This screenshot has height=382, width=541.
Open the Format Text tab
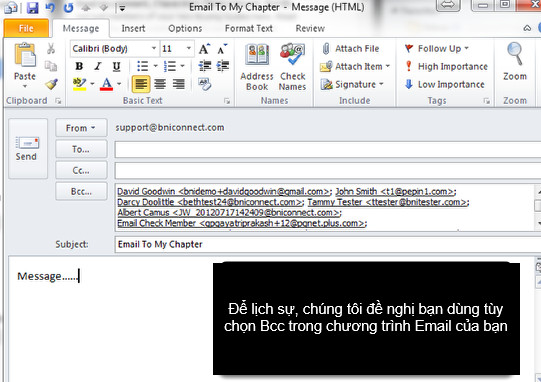tap(248, 28)
